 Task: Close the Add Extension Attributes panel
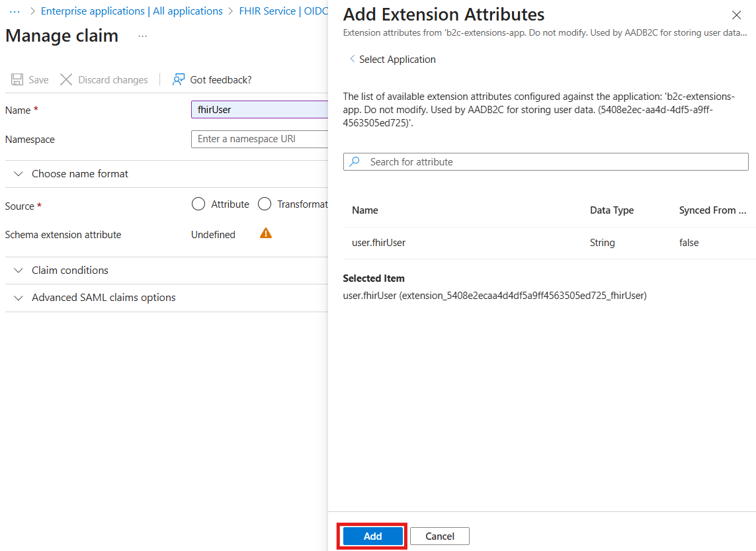[x=736, y=15]
